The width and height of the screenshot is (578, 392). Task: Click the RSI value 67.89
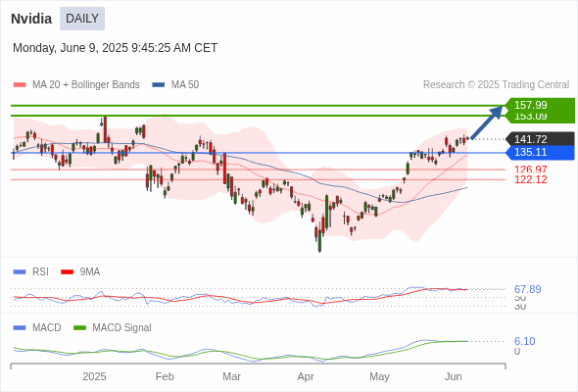528,289
